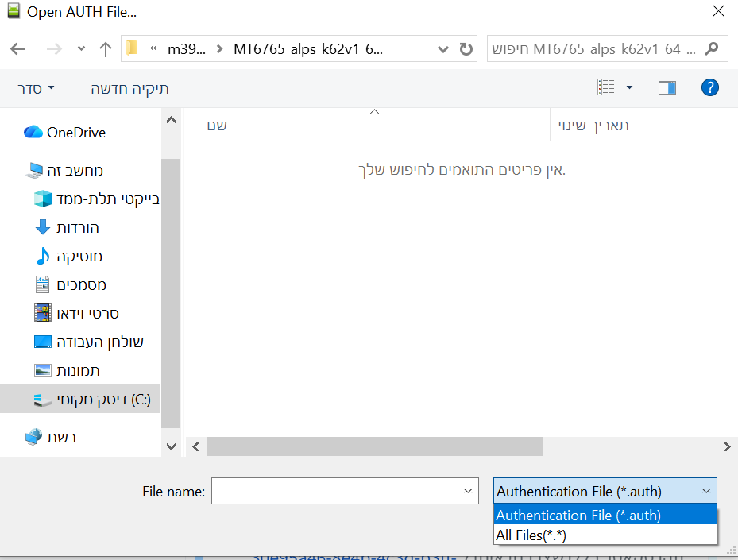Click the File name text field
738x560 pixels.
(335, 491)
